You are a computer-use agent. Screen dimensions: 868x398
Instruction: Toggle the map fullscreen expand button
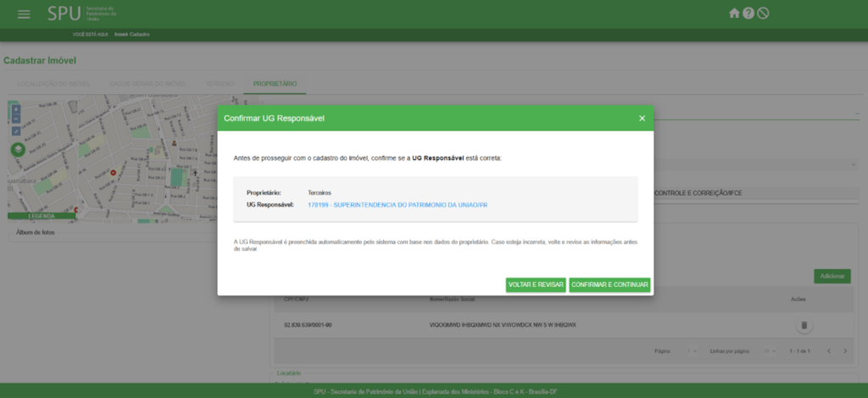(16, 131)
